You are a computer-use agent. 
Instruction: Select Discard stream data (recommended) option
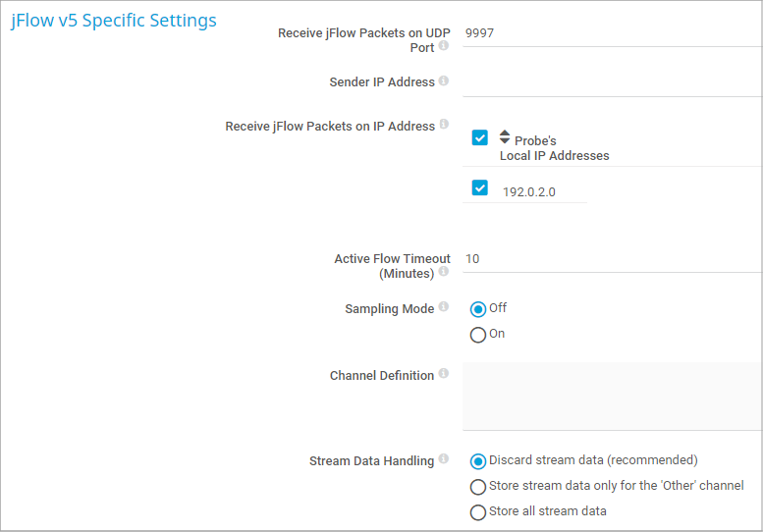478,461
